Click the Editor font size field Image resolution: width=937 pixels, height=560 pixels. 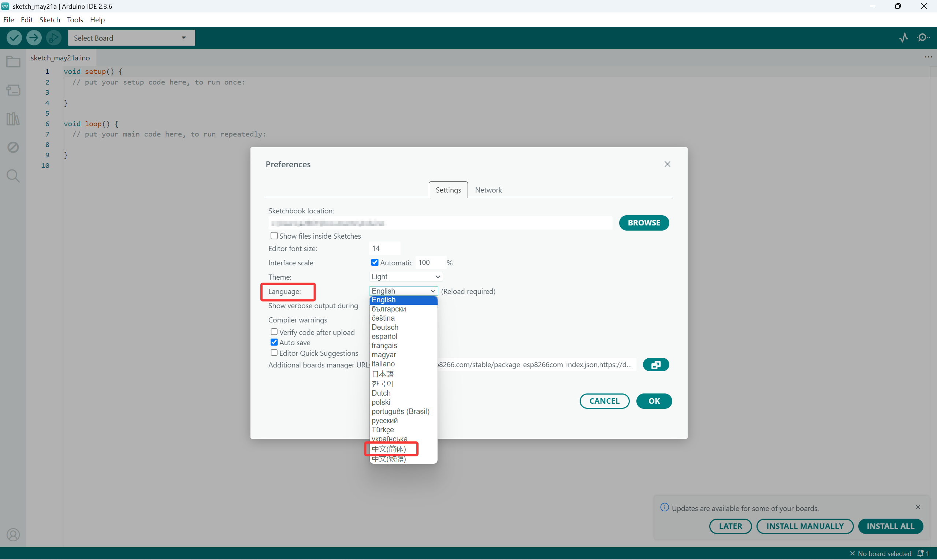coord(384,248)
